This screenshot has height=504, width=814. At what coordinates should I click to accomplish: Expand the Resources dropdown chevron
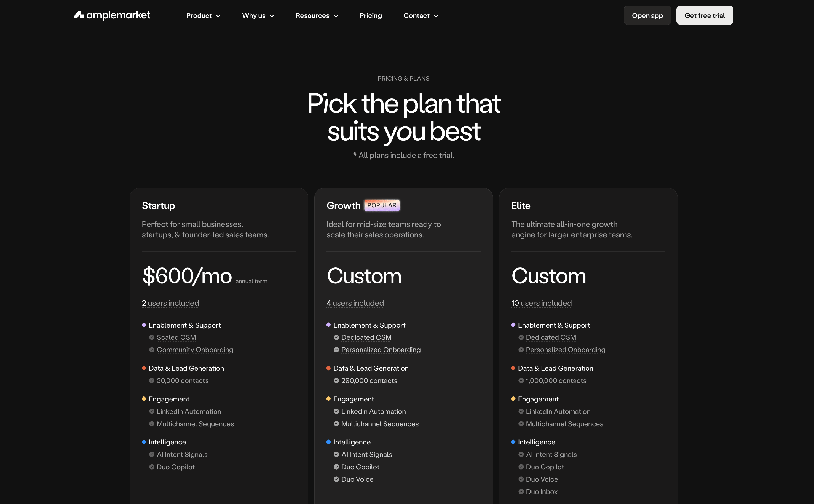tap(336, 16)
